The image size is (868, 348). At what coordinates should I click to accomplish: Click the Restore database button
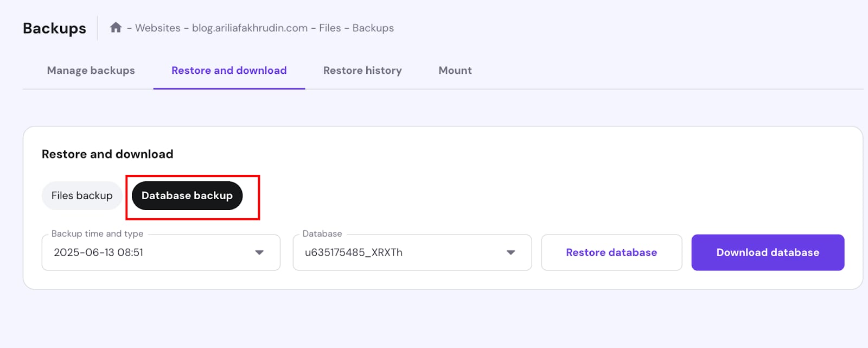tap(611, 252)
